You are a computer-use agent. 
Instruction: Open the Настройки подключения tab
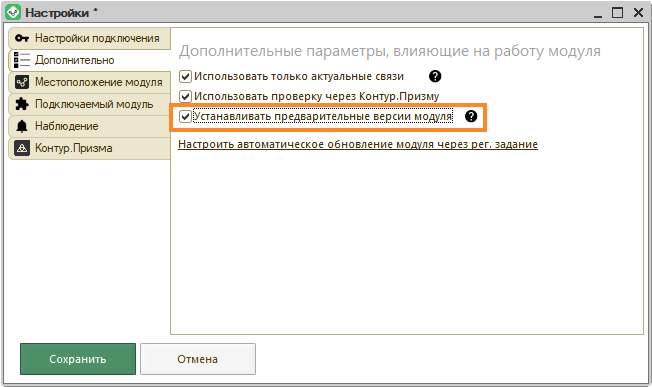(x=89, y=38)
